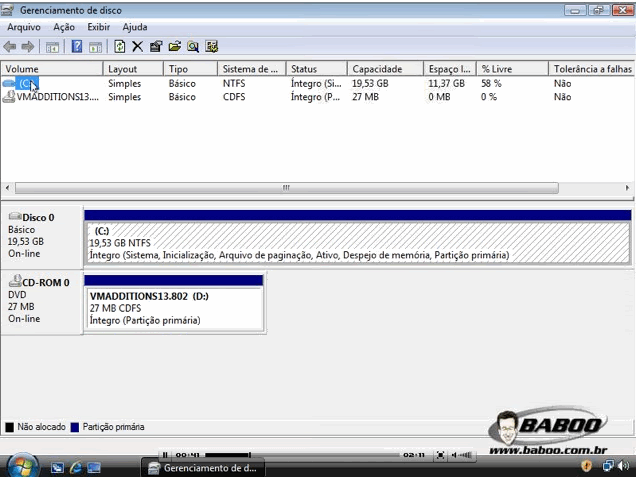Select the (C:) volume row label
The width and height of the screenshot is (636, 477).
tap(27, 84)
